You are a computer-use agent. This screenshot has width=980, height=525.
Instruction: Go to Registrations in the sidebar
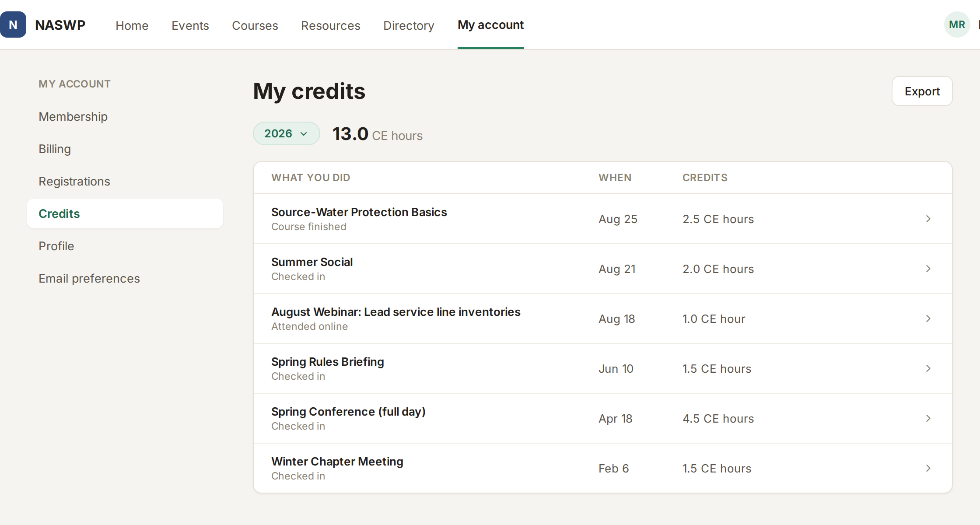[x=125, y=181]
